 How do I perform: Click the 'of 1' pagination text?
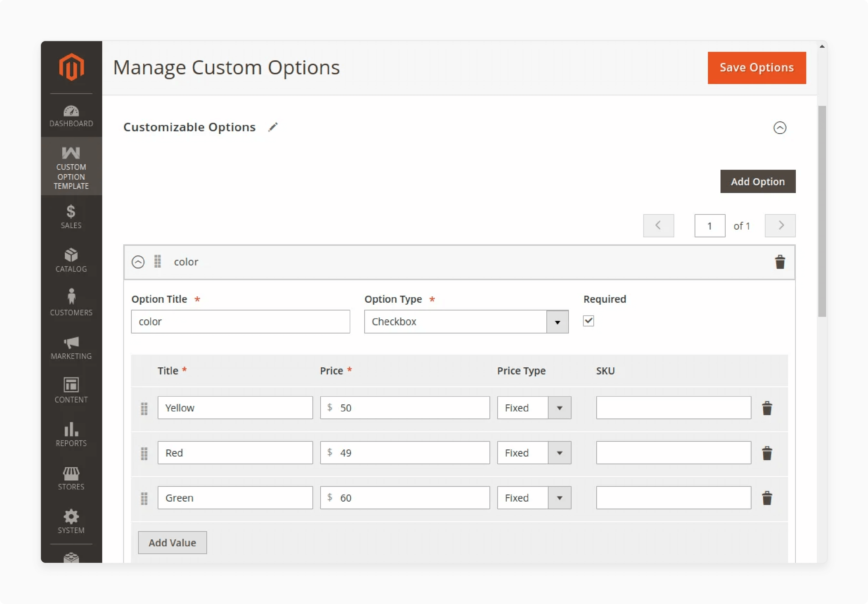742,226
